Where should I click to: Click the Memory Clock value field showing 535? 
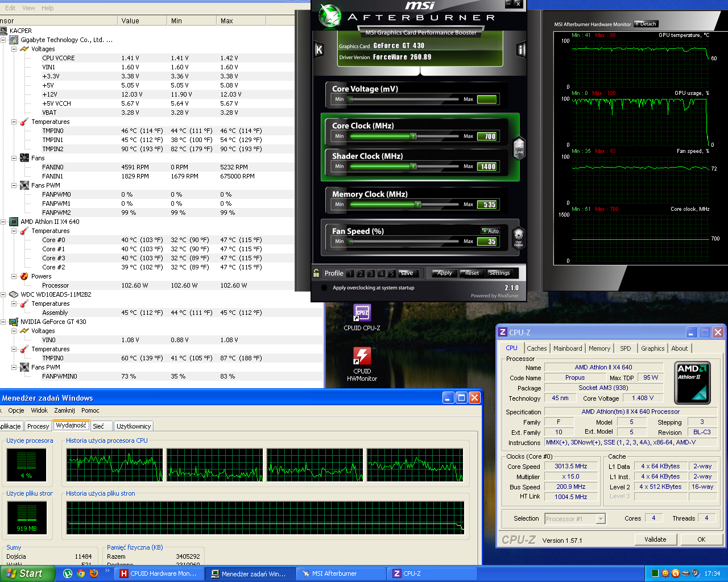487,205
